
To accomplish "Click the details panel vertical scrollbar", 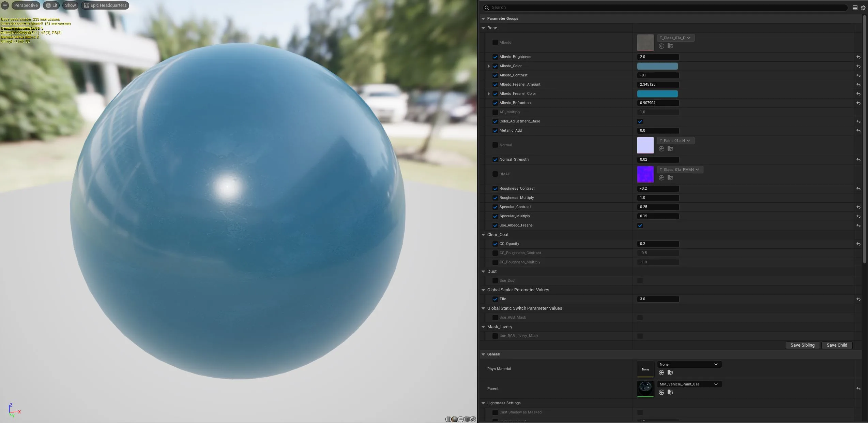I will pyautogui.click(x=864, y=140).
